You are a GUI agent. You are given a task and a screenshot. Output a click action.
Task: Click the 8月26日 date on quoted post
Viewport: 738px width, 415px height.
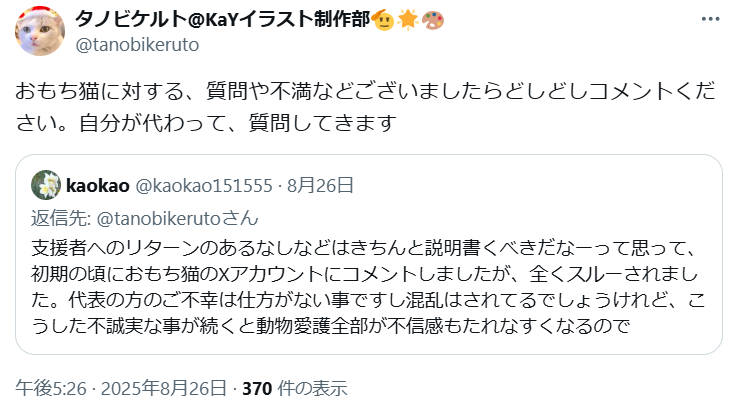pyautogui.click(x=320, y=185)
